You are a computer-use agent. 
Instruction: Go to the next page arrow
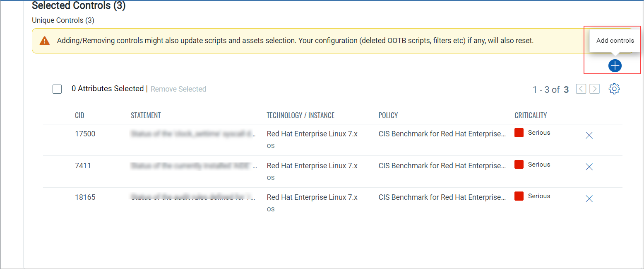595,89
